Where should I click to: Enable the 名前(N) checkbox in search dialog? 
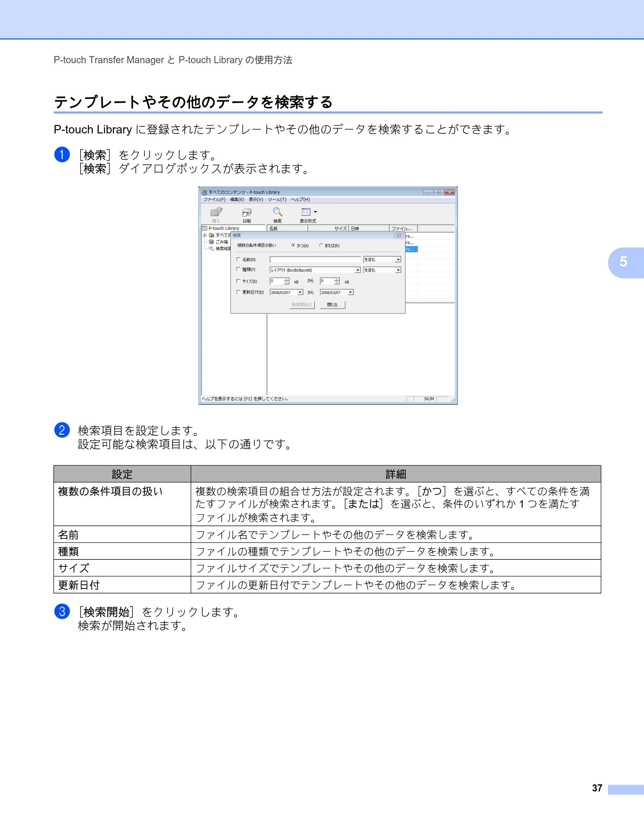(x=239, y=259)
